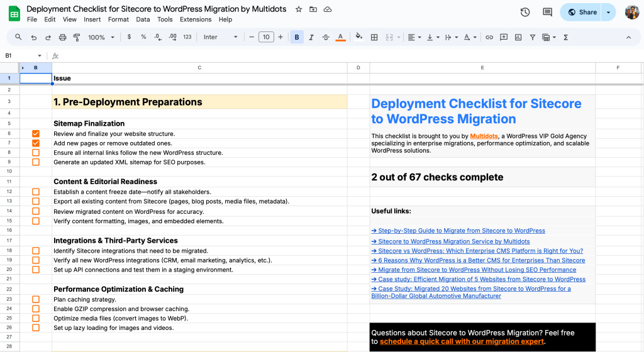This screenshot has height=352, width=644.
Task: Click the move to folder icon
Action: (313, 9)
